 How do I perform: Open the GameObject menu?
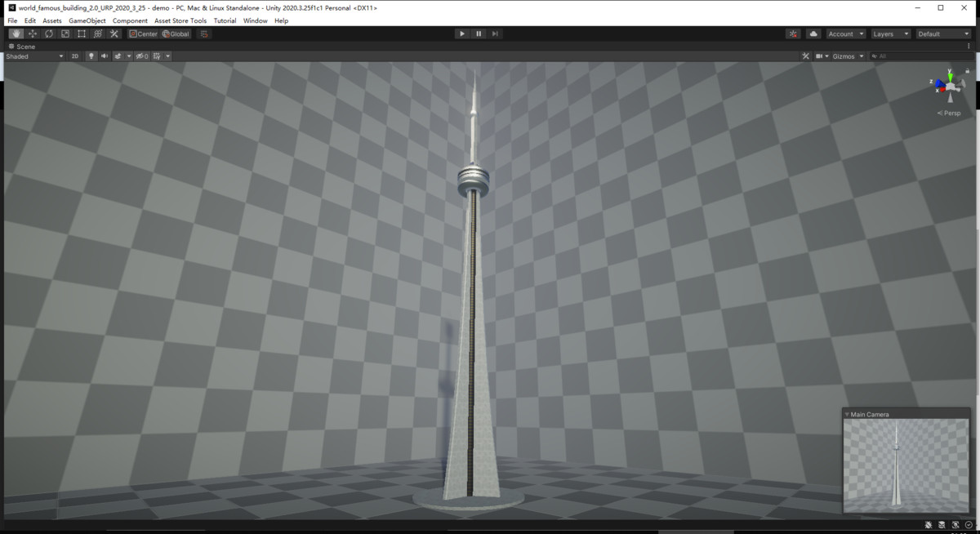click(86, 20)
